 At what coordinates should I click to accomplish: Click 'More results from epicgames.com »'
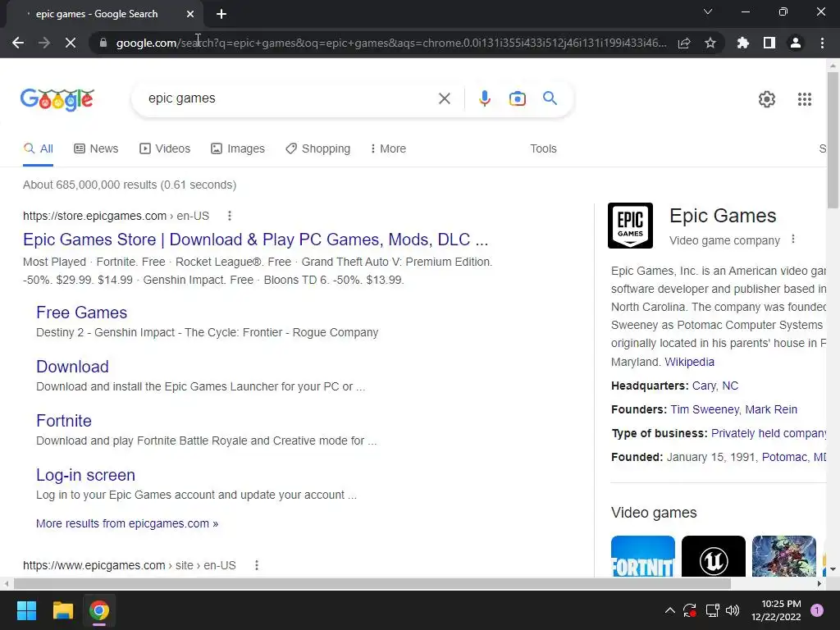(x=127, y=523)
